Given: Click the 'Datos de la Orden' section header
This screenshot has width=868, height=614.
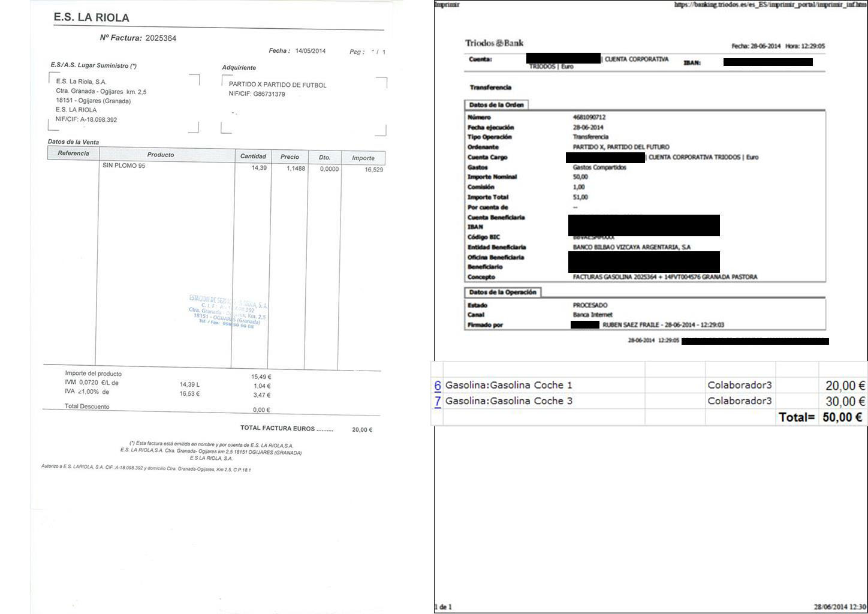Looking at the screenshot, I should (x=496, y=105).
